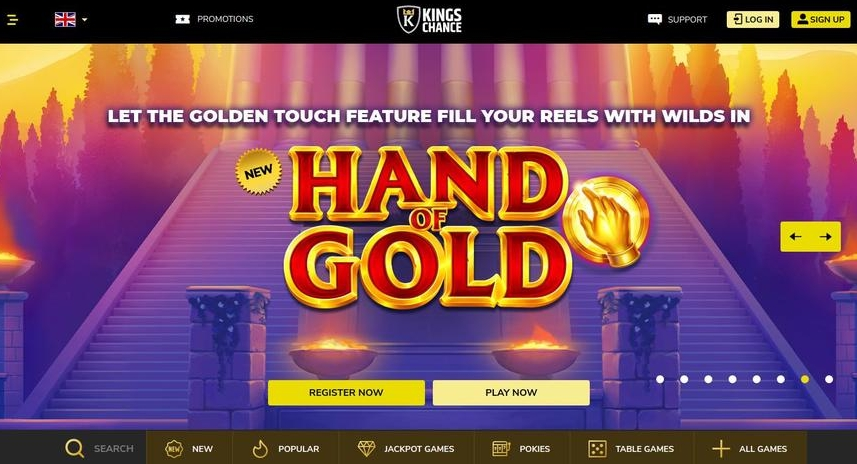Click the Kings Chance logo
The image size is (857, 464).
click(x=429, y=20)
